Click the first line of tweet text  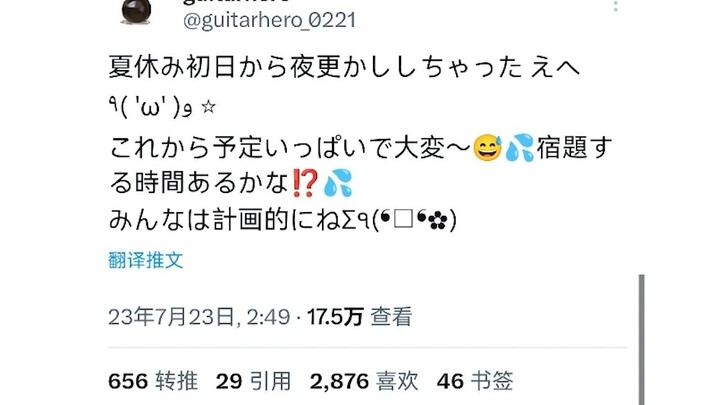pos(344,67)
